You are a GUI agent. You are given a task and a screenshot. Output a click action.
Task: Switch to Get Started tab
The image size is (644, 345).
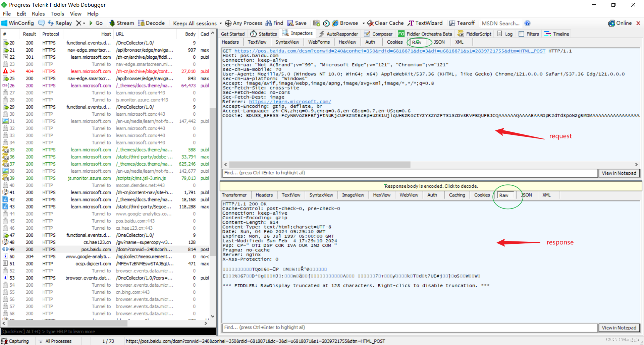(x=233, y=34)
